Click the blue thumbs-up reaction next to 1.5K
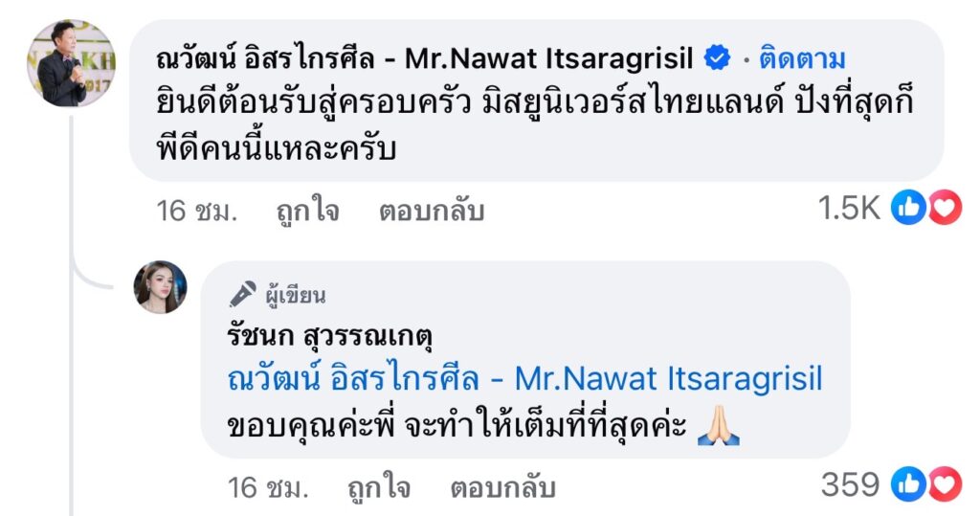Screen dimensions: 980x516 907,209
